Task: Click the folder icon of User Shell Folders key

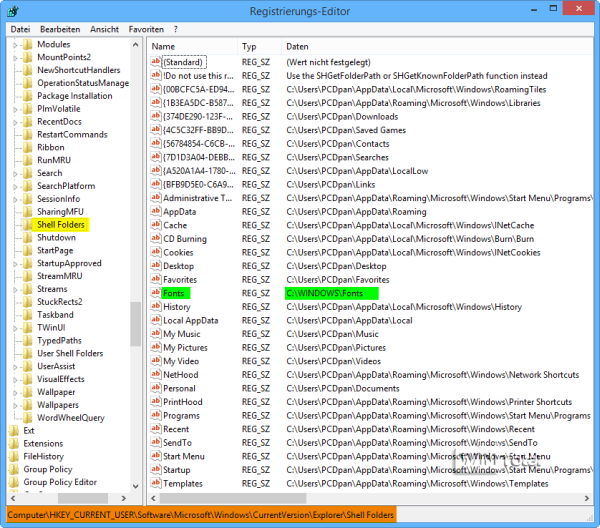Action: point(27,353)
